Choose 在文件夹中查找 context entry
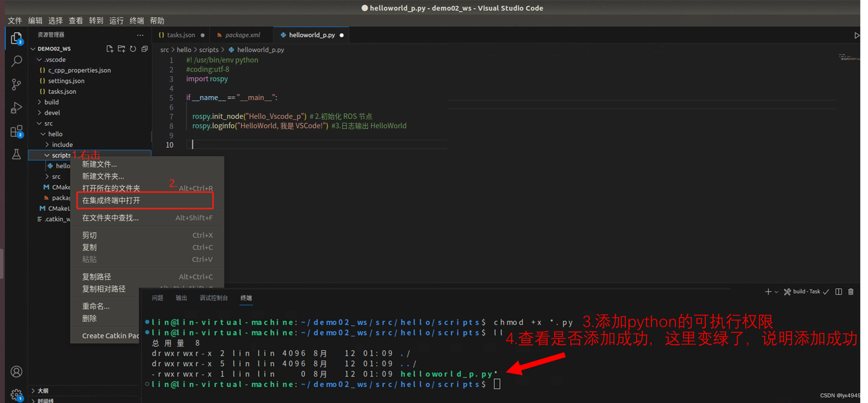The width and height of the screenshot is (868, 403). coord(148,218)
